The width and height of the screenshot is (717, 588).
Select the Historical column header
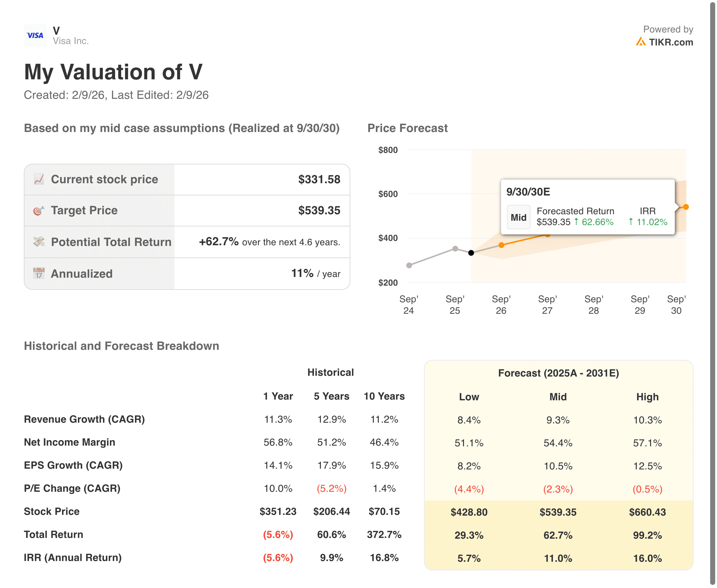point(330,372)
